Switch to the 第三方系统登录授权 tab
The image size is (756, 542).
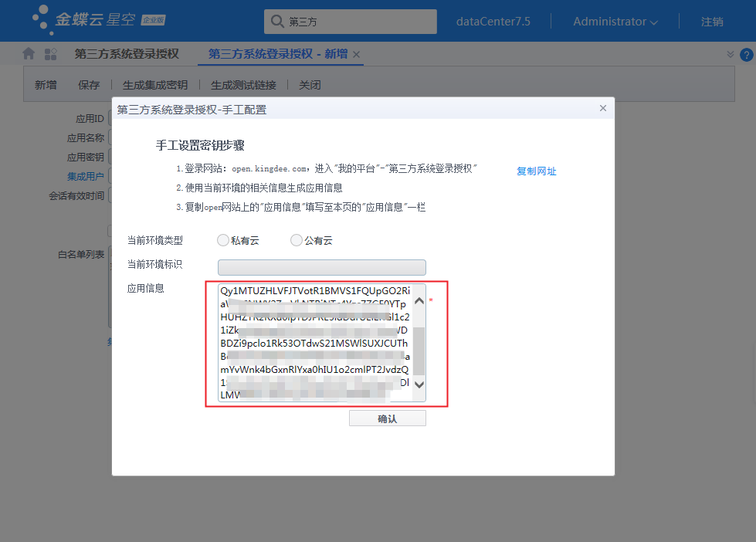(x=127, y=54)
